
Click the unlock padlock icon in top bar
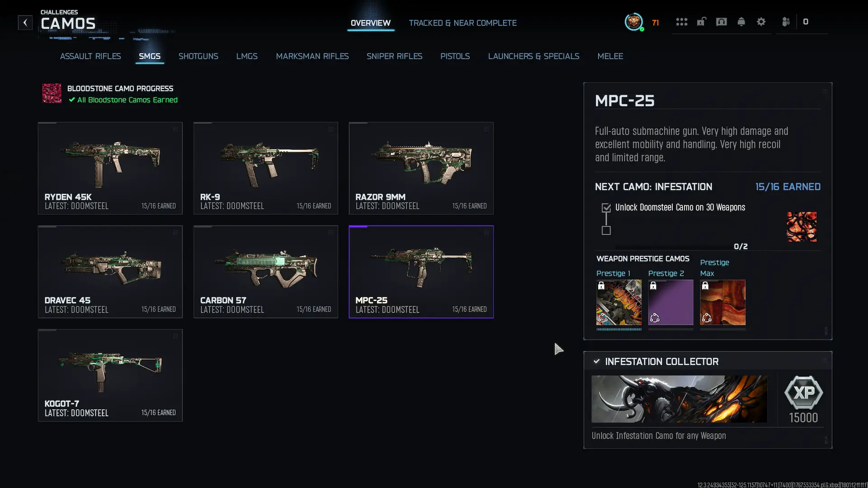pyautogui.click(x=701, y=22)
